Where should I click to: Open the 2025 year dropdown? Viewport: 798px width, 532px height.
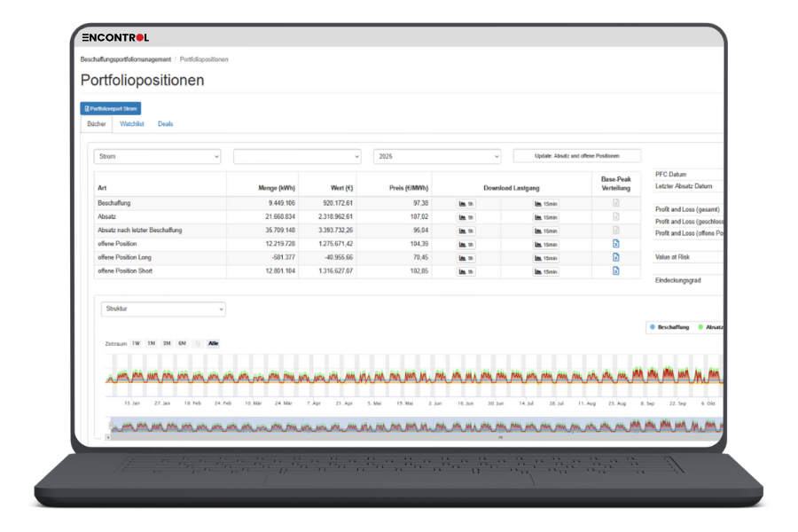(x=438, y=156)
